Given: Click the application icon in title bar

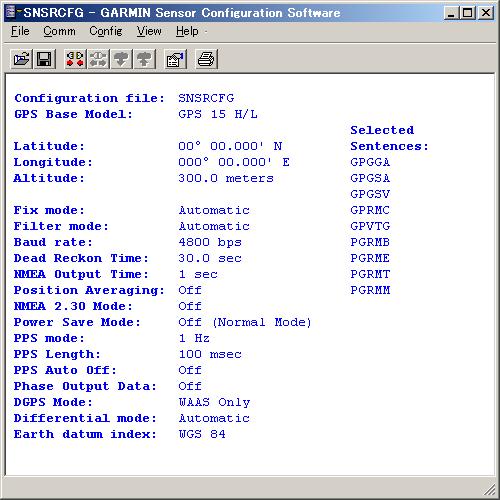Looking at the screenshot, I should point(11,12).
